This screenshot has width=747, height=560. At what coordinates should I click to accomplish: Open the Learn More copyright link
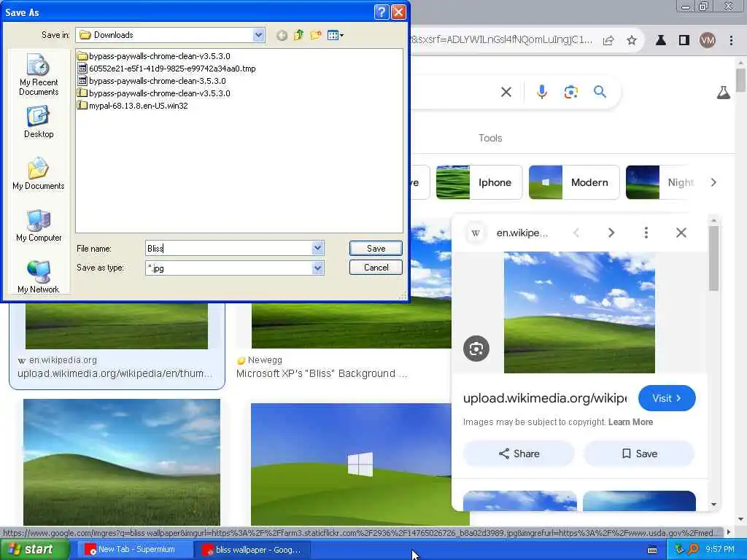pyautogui.click(x=630, y=422)
